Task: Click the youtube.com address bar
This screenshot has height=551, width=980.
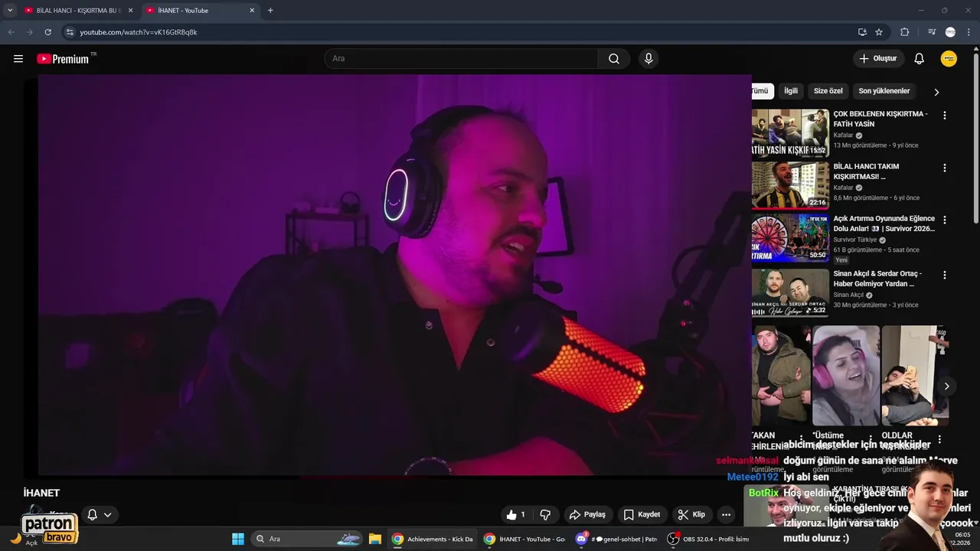Action: [459, 32]
